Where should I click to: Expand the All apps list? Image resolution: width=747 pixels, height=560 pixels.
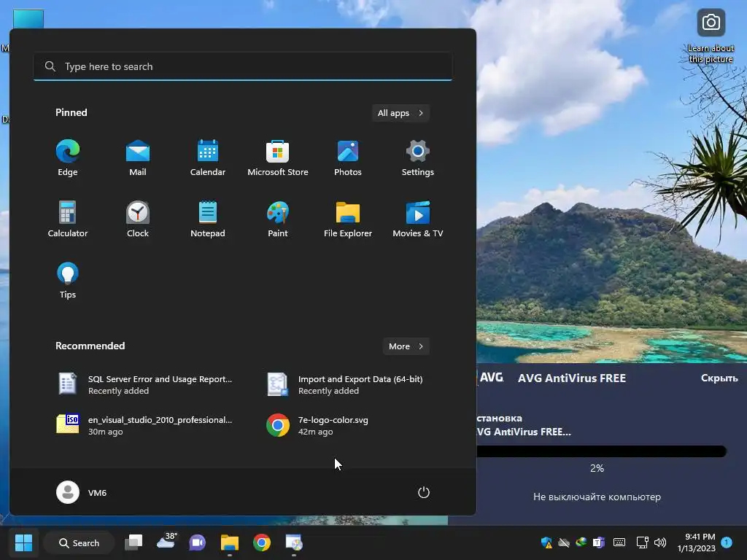pos(400,113)
